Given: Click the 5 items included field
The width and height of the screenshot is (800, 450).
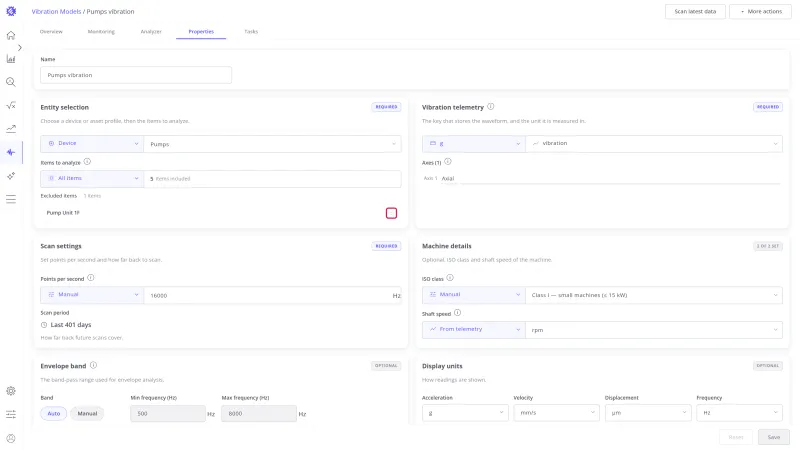Looking at the screenshot, I should (272, 179).
